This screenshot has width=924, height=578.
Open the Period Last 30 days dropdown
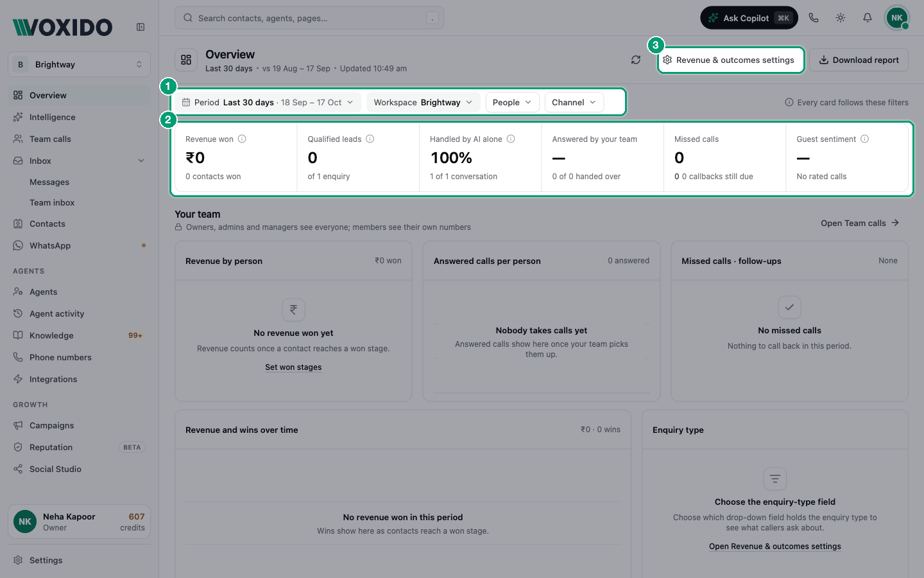[x=268, y=102]
